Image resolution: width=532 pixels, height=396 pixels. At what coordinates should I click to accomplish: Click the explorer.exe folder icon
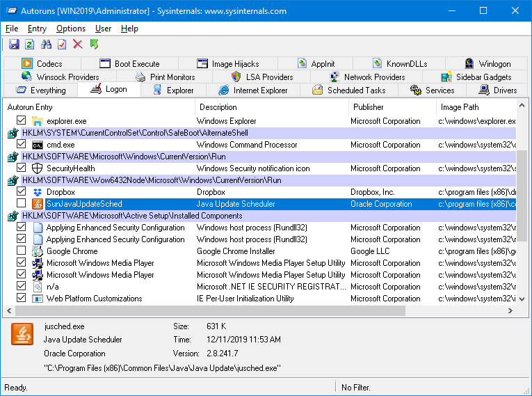pos(38,121)
